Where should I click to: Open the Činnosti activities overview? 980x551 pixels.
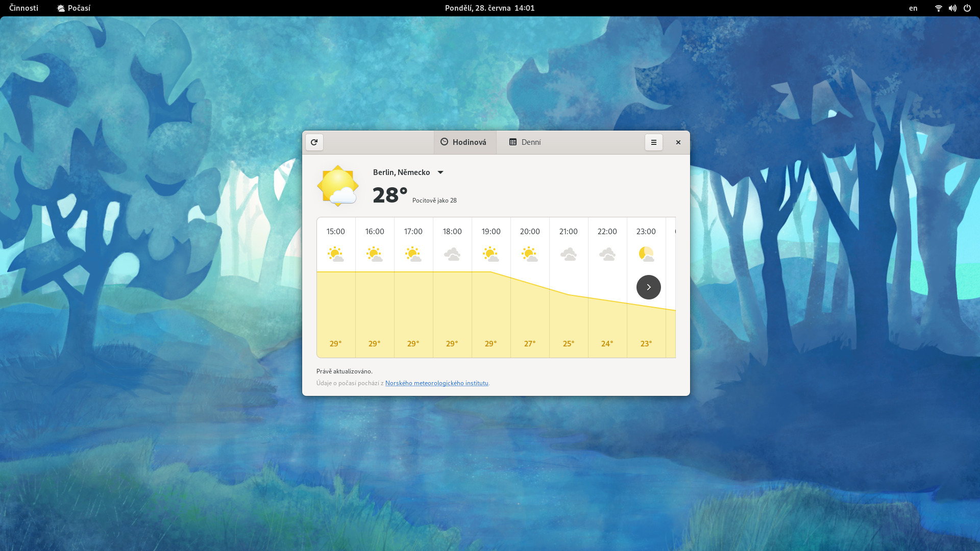tap(23, 8)
